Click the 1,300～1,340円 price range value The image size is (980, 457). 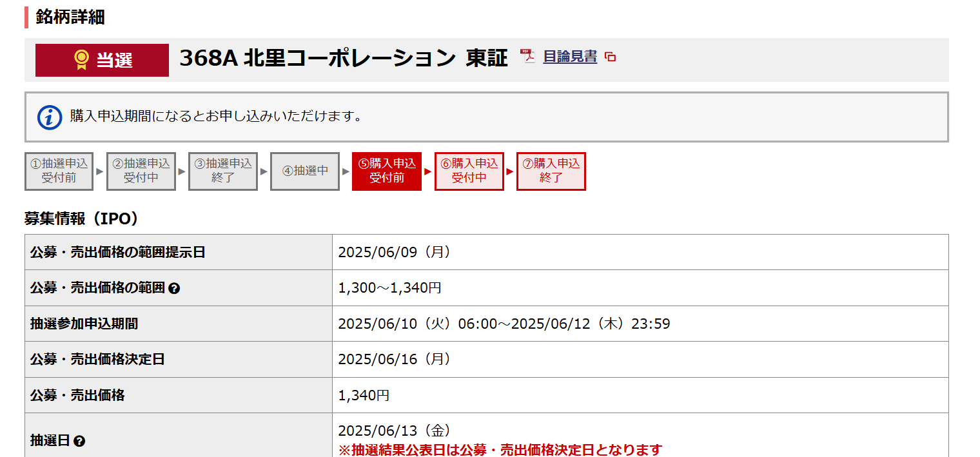point(389,288)
